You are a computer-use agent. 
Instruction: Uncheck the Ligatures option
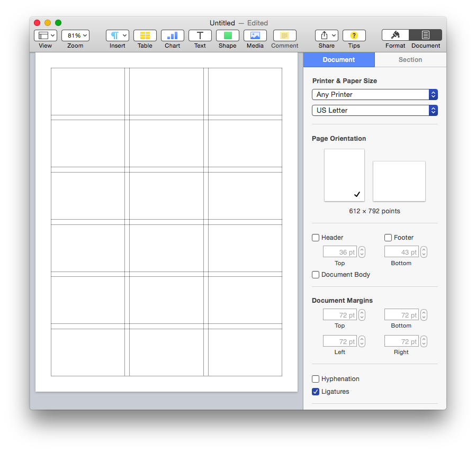(x=316, y=392)
